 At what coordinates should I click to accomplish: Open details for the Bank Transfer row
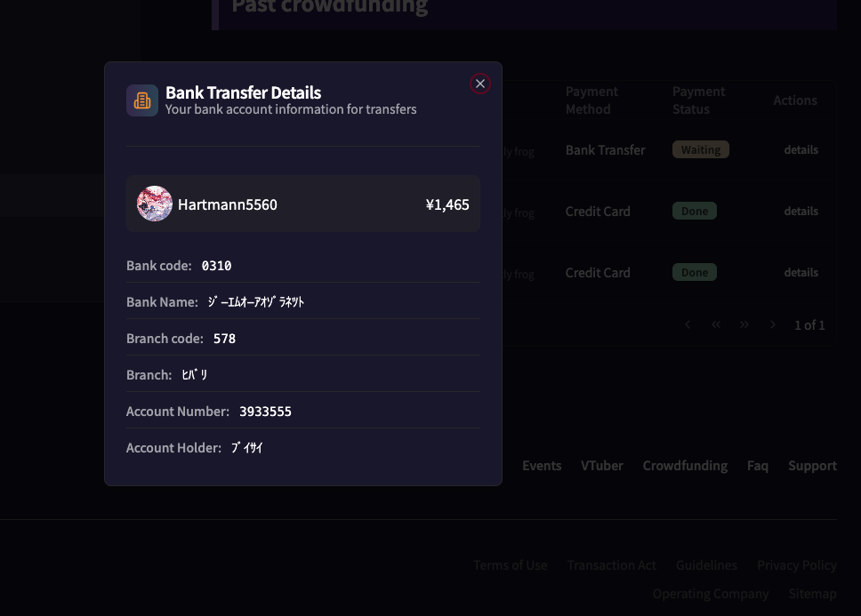point(801,150)
